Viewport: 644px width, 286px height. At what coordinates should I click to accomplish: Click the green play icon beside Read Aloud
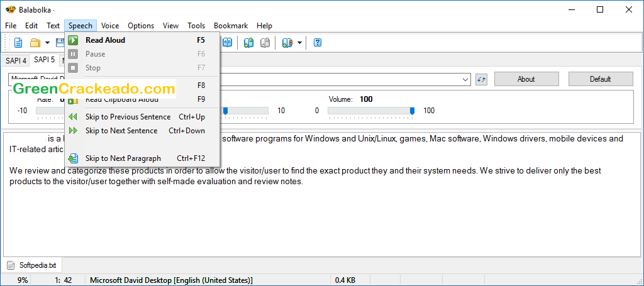(x=73, y=40)
